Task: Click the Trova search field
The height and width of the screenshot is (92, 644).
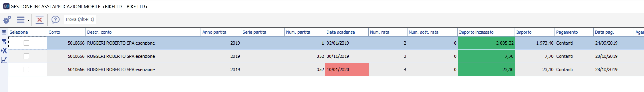Action: point(80,19)
